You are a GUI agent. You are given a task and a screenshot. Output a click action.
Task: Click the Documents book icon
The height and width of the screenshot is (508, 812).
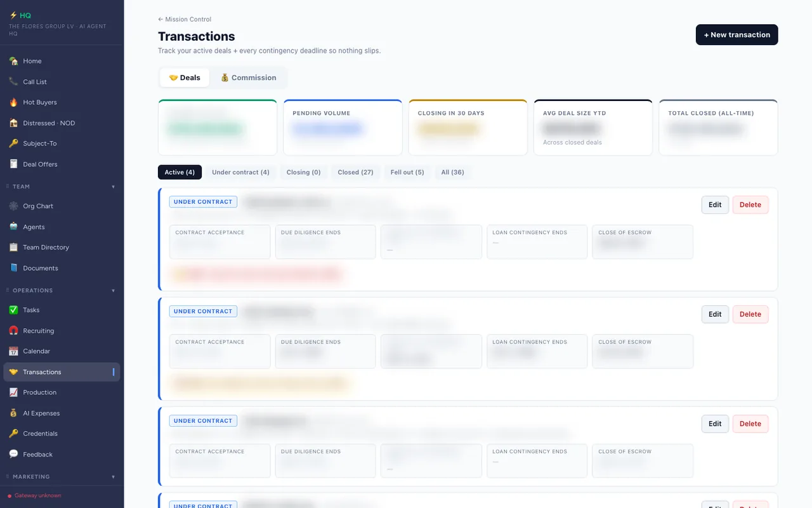pos(13,268)
